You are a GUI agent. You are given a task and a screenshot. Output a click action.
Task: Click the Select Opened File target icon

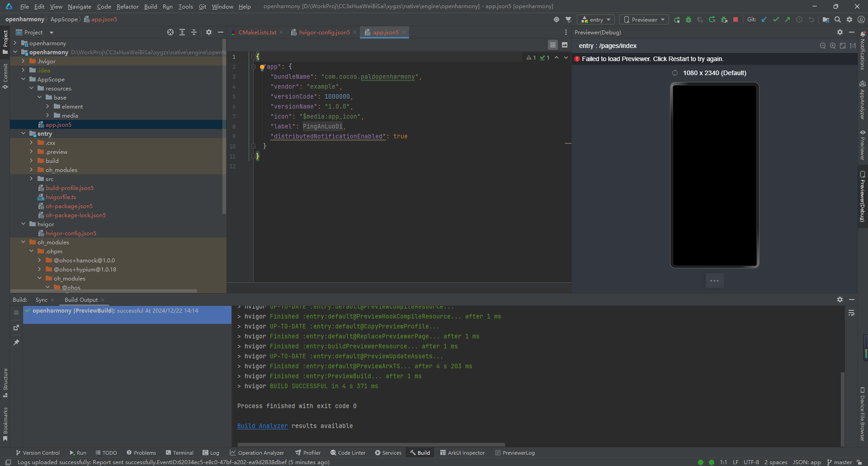[x=170, y=32]
